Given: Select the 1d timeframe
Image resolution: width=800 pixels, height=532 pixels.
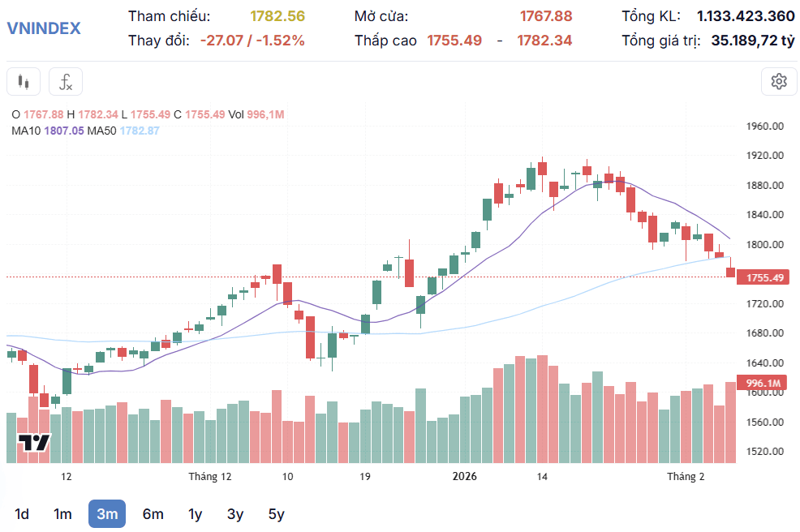Looking at the screenshot, I should click(x=21, y=513).
